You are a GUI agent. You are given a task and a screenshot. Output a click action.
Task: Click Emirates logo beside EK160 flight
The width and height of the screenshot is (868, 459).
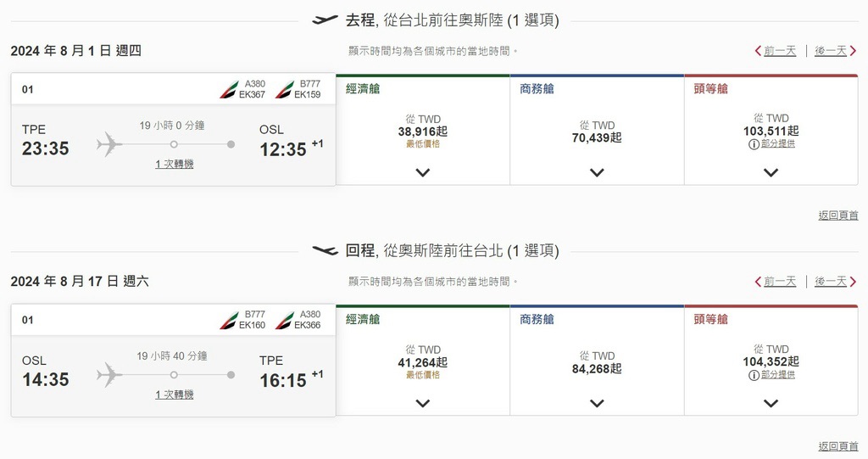pos(229,320)
